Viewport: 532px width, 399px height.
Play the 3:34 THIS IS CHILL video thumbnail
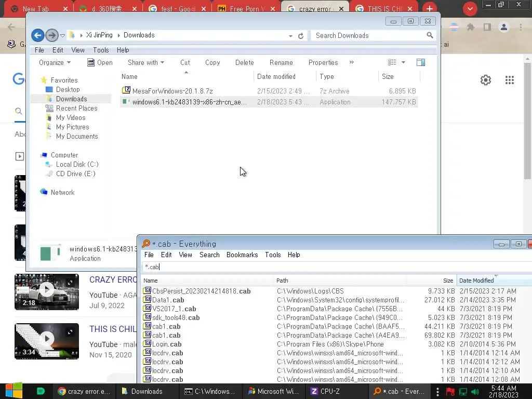click(x=47, y=341)
